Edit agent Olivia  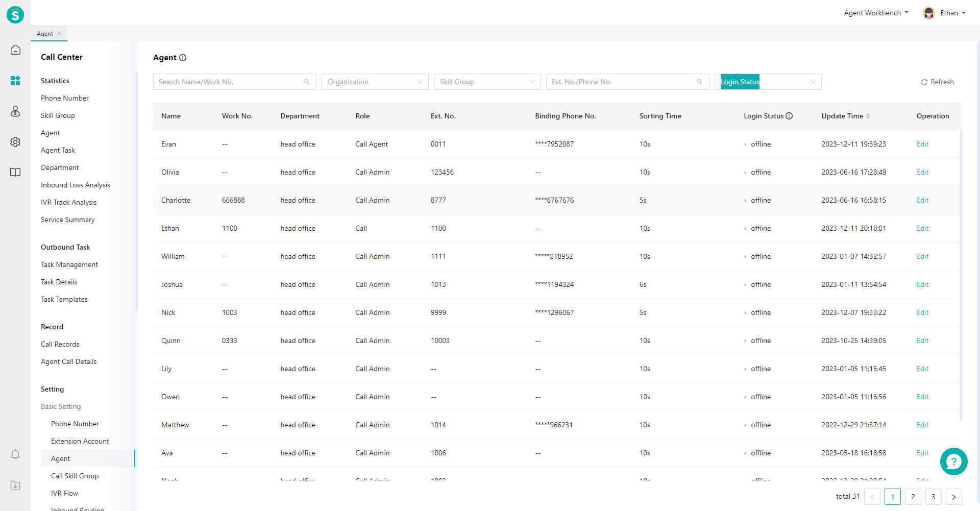[922, 172]
